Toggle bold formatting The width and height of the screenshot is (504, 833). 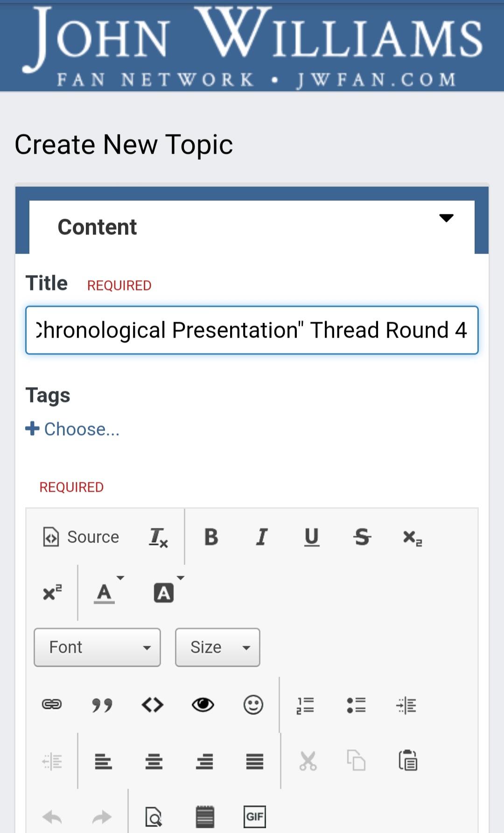pos(211,537)
